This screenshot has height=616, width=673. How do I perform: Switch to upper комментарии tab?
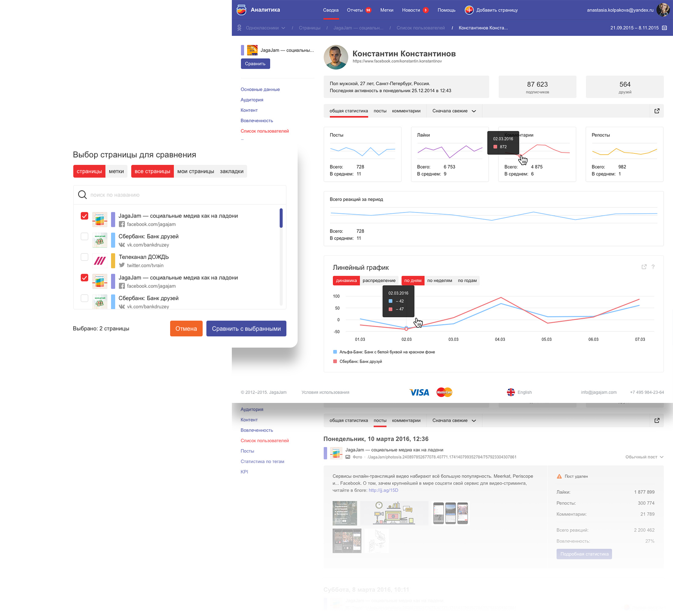pyautogui.click(x=406, y=111)
